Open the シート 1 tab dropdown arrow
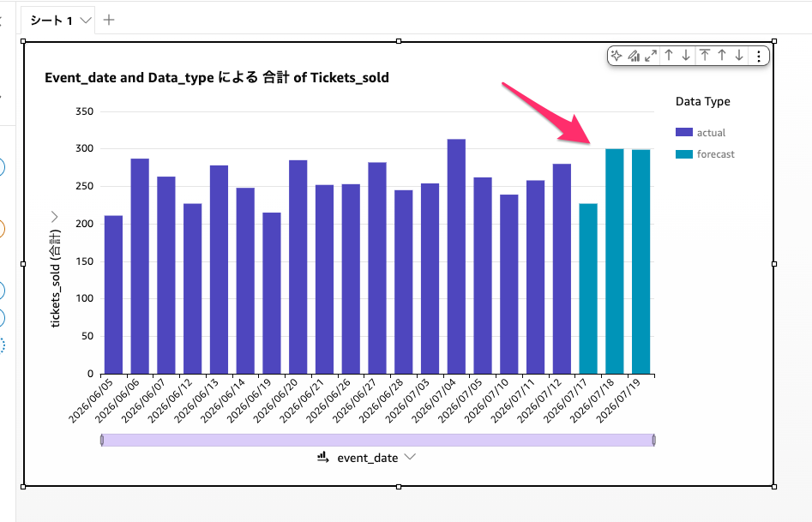This screenshot has width=812, height=522. (86, 21)
